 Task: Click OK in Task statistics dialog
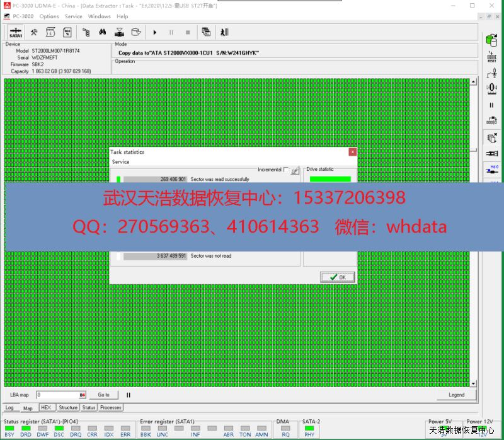[x=338, y=277]
